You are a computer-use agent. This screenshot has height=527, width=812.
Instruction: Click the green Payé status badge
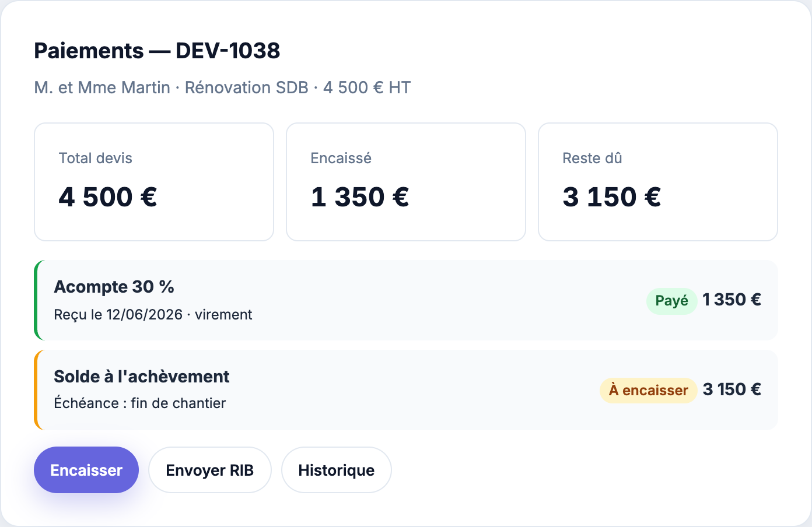(672, 301)
